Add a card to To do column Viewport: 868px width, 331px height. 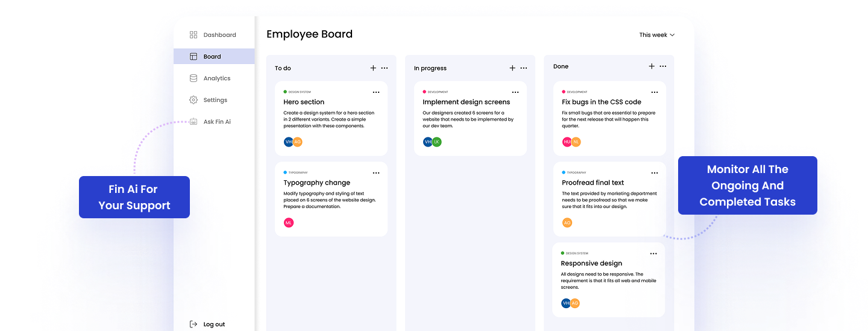(x=373, y=68)
